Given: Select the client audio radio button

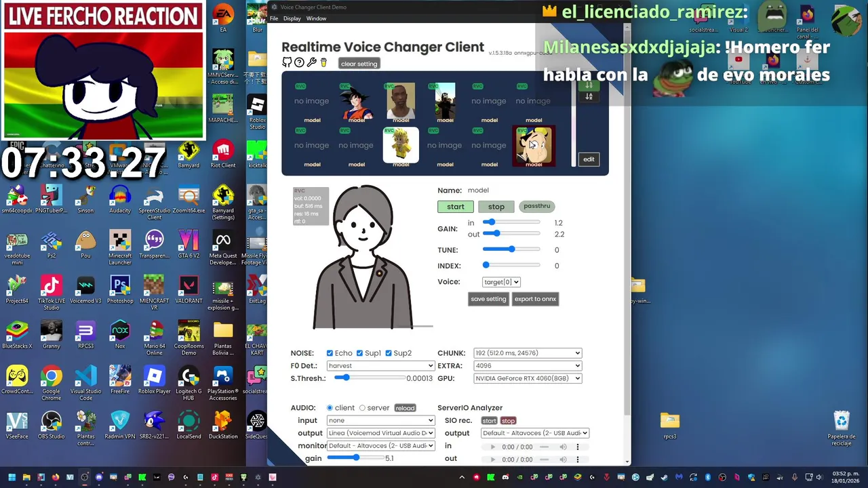Looking at the screenshot, I should (330, 408).
